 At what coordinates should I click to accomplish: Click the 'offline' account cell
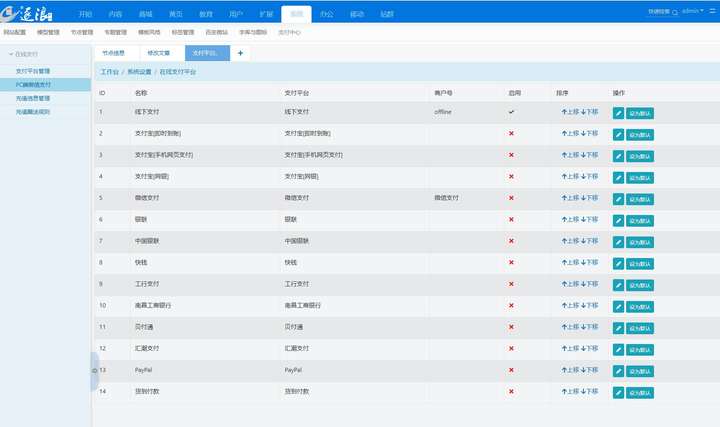click(x=443, y=112)
